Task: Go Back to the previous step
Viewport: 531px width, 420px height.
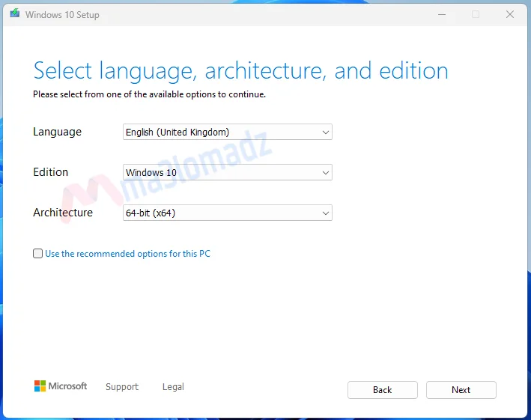Action: click(x=382, y=390)
